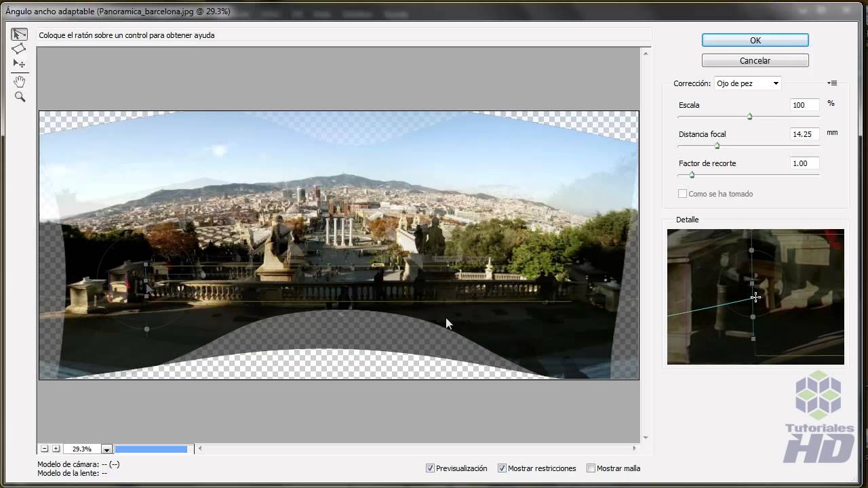Enable the Mostrar malla checkbox

coord(591,468)
